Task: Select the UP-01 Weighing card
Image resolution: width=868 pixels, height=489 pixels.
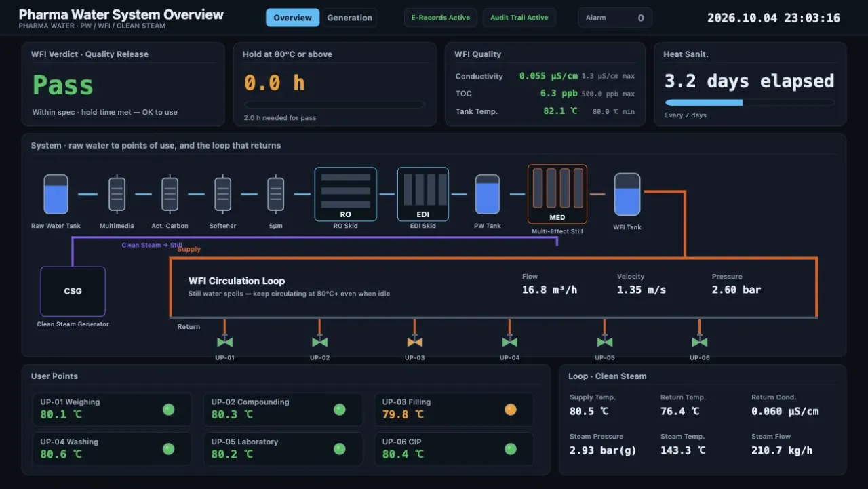Action: coord(112,409)
